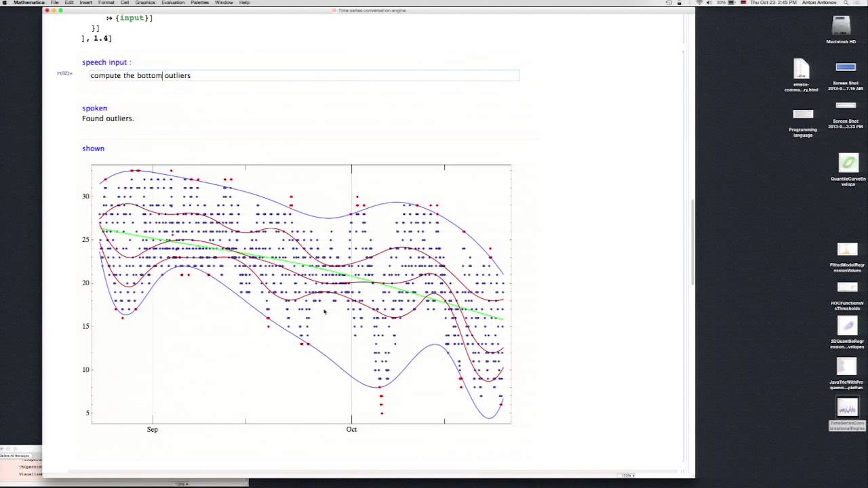Open the Cell menu
The image size is (868, 488).
125,3
